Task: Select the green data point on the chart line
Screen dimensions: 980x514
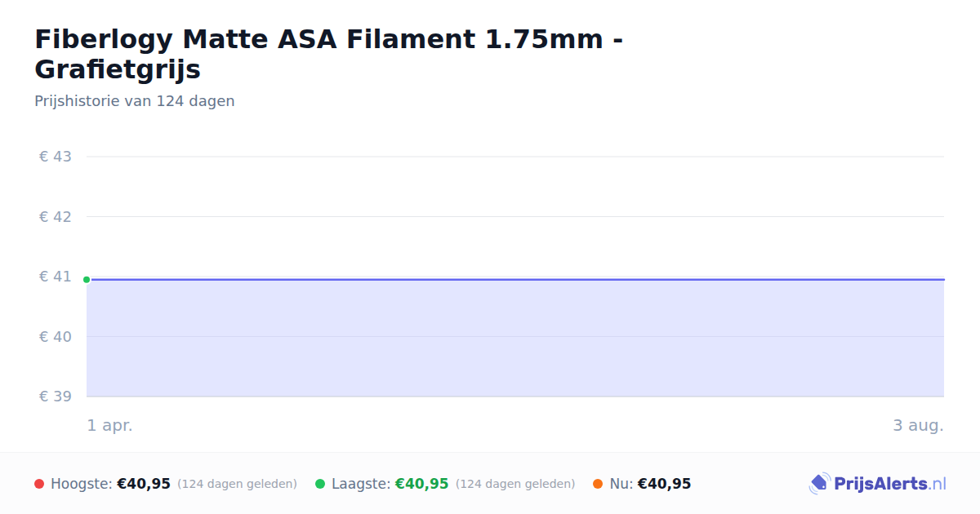Action: (x=87, y=280)
